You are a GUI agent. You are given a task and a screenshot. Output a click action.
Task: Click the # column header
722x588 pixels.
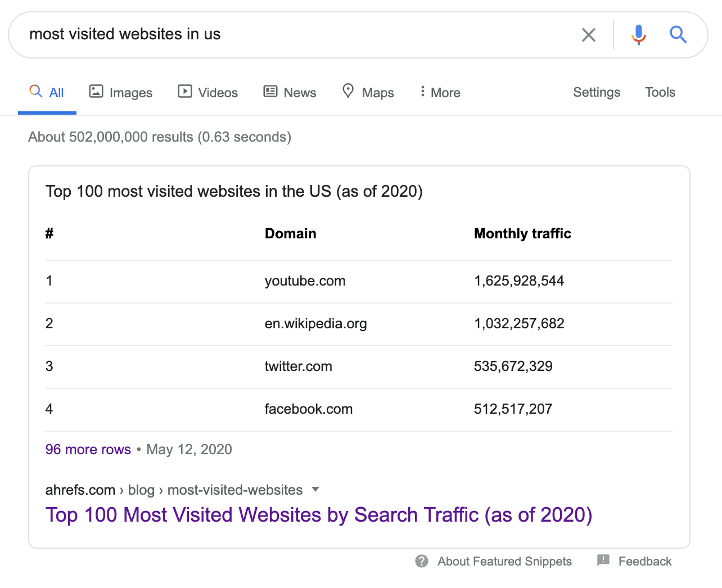(49, 233)
